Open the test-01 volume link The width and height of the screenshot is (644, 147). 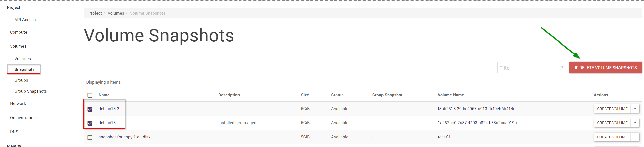(x=444, y=137)
